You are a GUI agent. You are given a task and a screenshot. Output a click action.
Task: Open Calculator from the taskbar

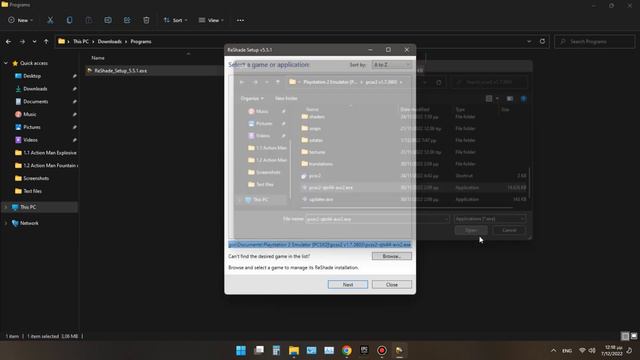tap(276, 350)
